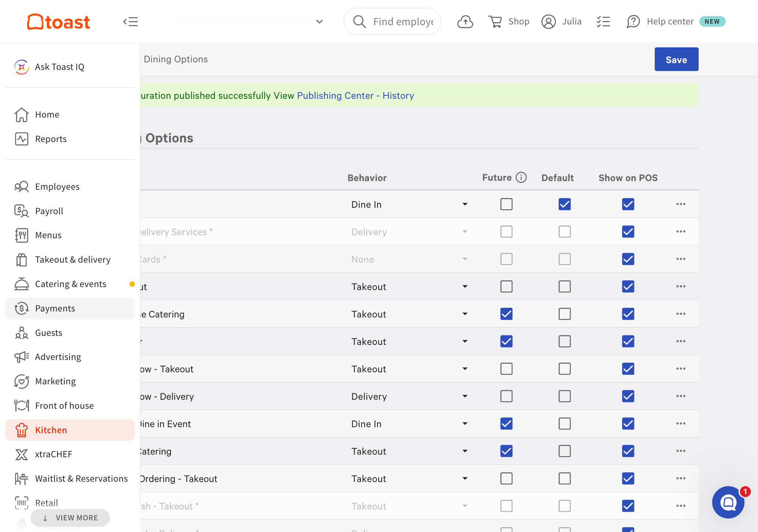Click the Toast logo

(x=58, y=22)
